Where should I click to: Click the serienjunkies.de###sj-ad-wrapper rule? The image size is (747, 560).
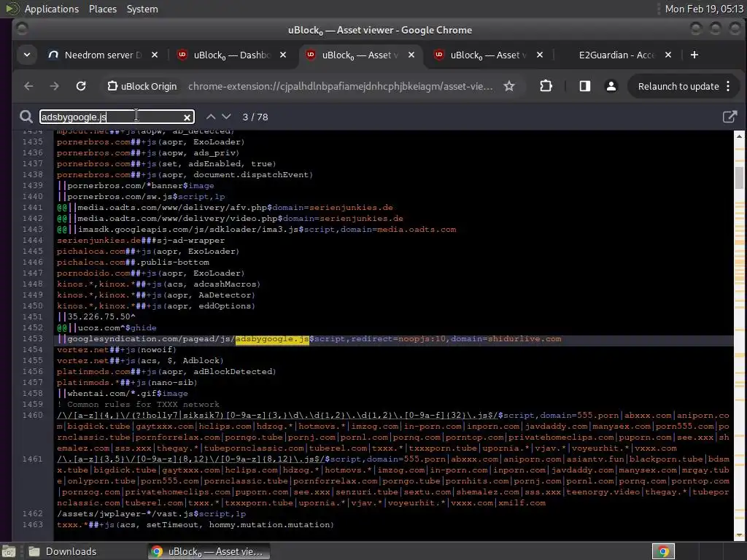[x=141, y=240]
